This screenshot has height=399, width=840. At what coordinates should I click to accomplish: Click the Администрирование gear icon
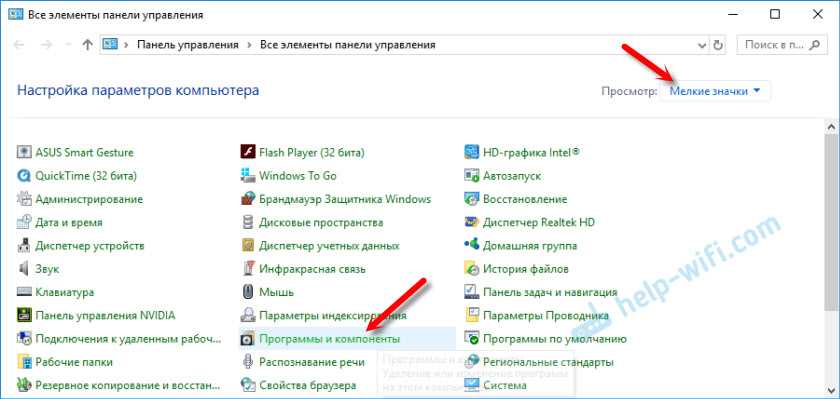point(24,199)
